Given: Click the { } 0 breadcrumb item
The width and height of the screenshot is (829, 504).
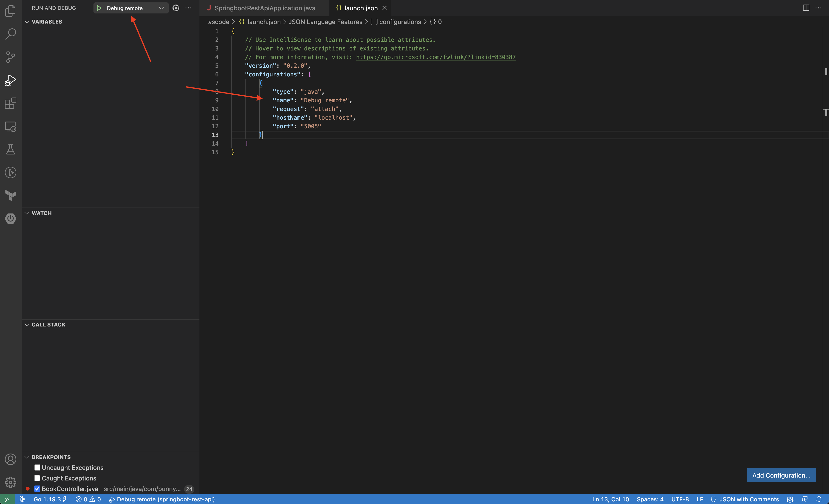Looking at the screenshot, I should (435, 22).
